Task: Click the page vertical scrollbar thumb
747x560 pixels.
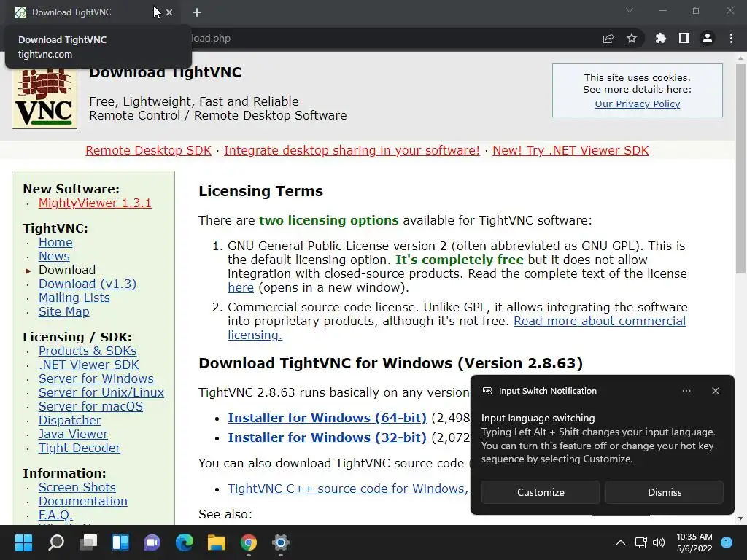Action: coord(740,168)
